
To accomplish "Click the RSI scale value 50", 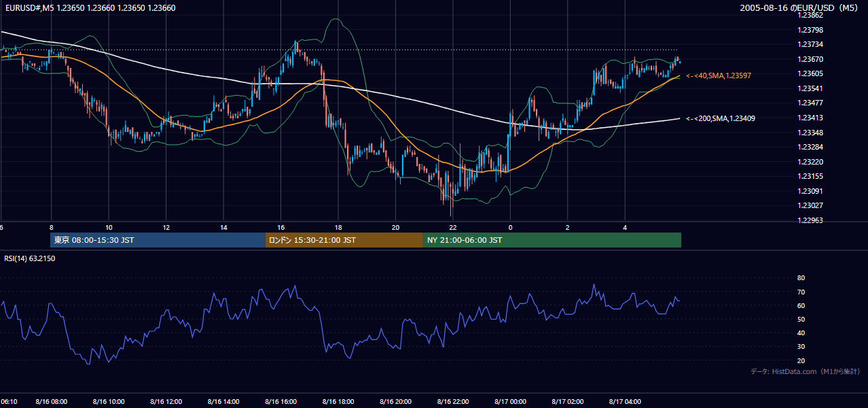I will [801, 319].
